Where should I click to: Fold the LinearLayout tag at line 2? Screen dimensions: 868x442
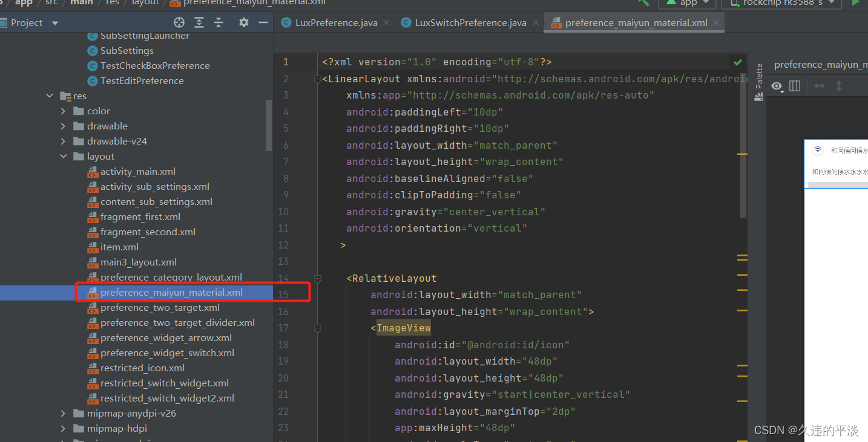point(317,79)
